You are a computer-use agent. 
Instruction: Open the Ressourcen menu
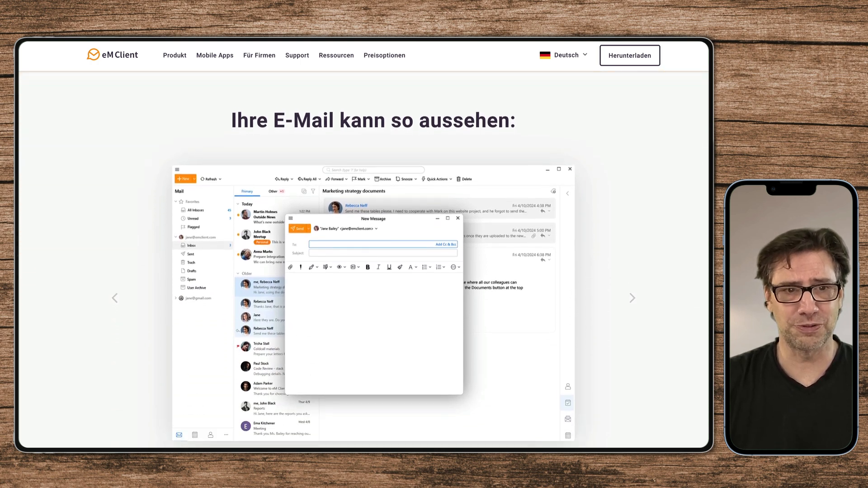[336, 55]
